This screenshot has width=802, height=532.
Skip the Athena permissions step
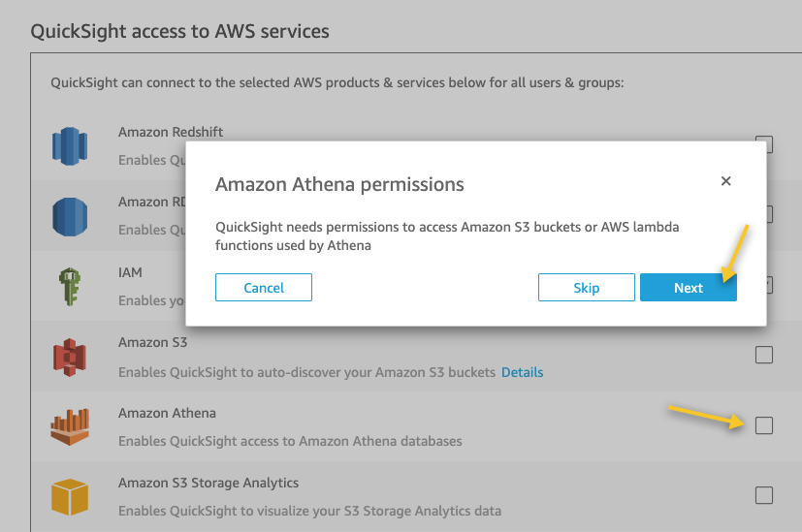[x=587, y=288]
